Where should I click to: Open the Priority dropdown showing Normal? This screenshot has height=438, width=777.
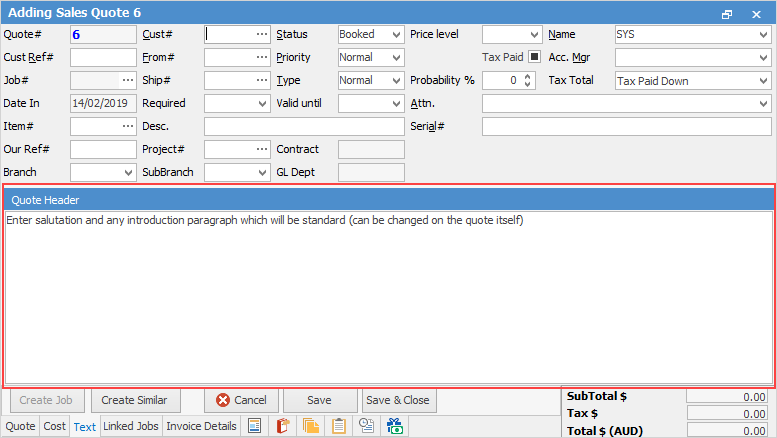(397, 57)
